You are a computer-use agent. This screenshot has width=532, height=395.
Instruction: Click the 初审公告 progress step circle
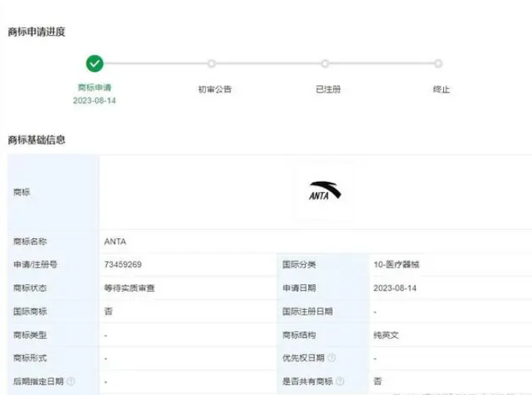pyautogui.click(x=211, y=63)
